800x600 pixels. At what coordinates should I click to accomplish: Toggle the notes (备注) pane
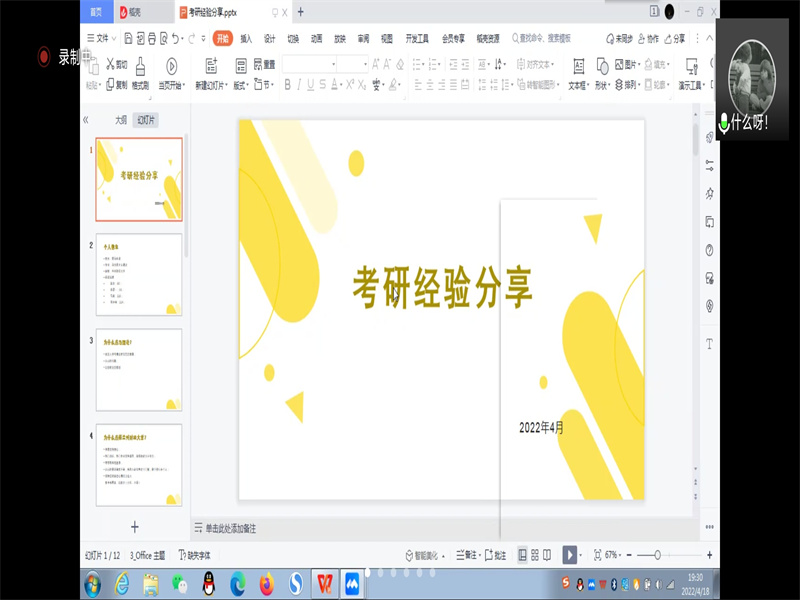tap(465, 555)
